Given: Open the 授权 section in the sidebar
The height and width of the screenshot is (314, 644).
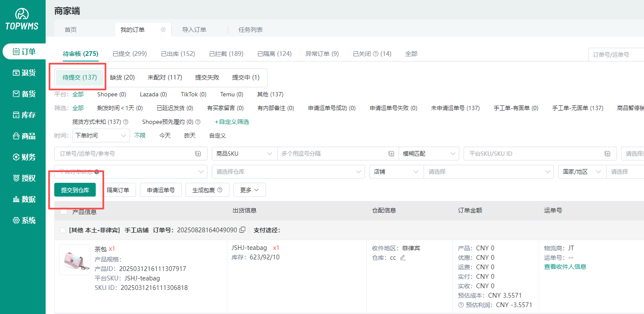Looking at the screenshot, I should [x=24, y=178].
